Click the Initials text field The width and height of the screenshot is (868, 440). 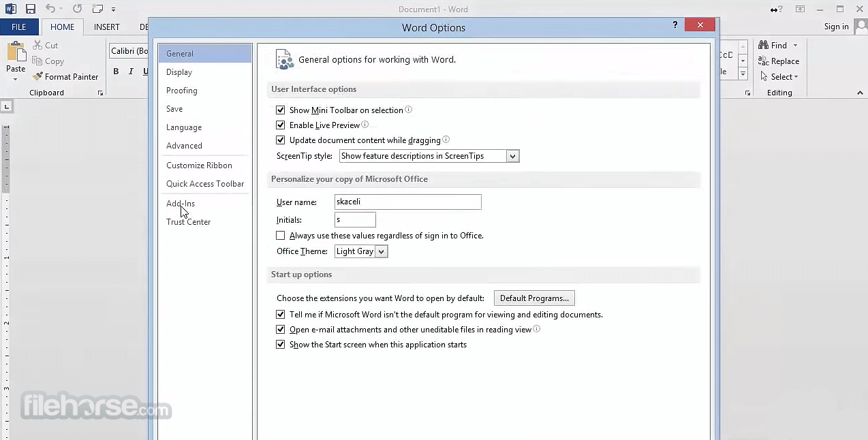(x=355, y=220)
